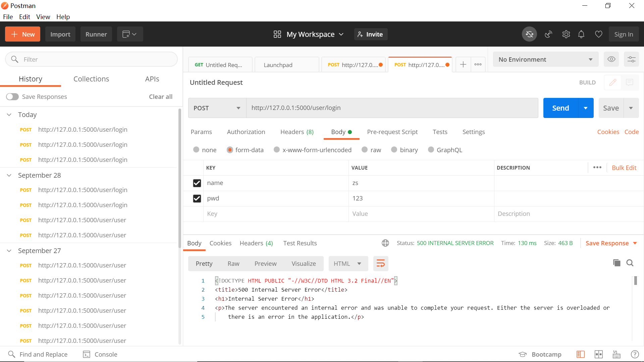Open the File menu
Image resolution: width=644 pixels, height=362 pixels.
point(8,17)
